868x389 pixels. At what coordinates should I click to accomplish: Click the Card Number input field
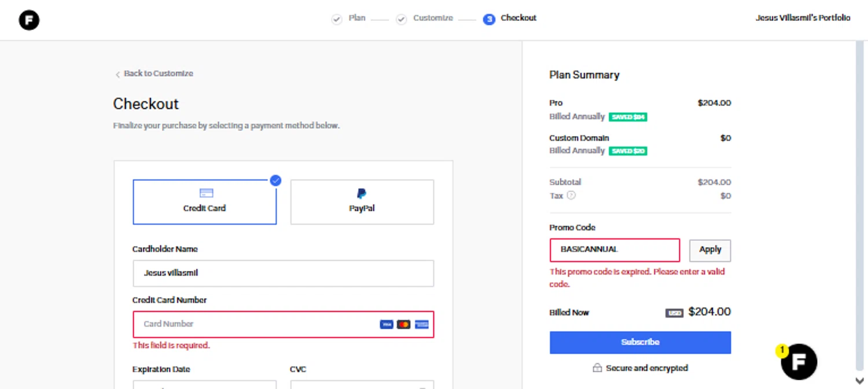tap(284, 324)
